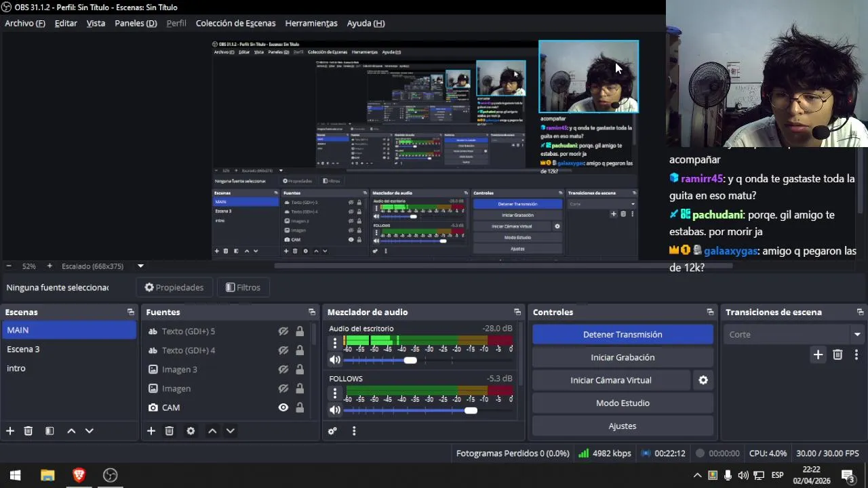
Task: Open Windows Start menu
Action: (16, 475)
